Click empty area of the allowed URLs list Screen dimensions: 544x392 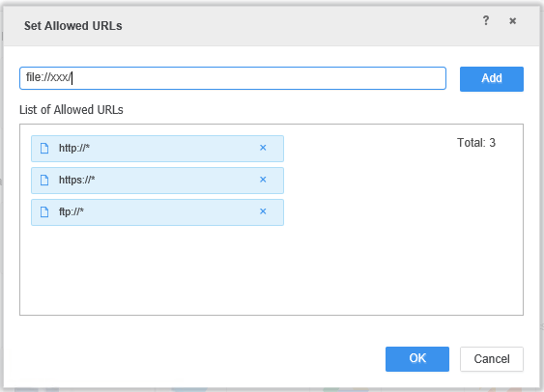[272, 270]
